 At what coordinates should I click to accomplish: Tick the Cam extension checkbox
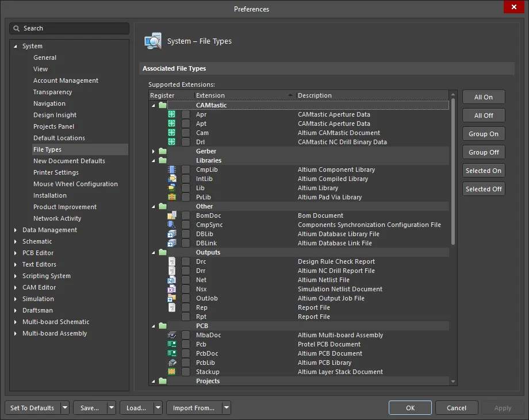point(186,133)
